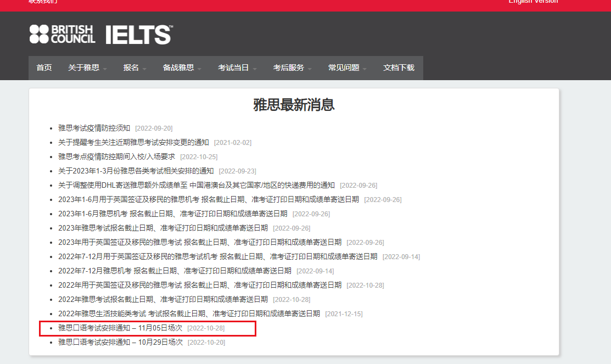611x364 pixels.
Task: Expand dropdown arrow beside 考试当日
Action: [x=255, y=69]
